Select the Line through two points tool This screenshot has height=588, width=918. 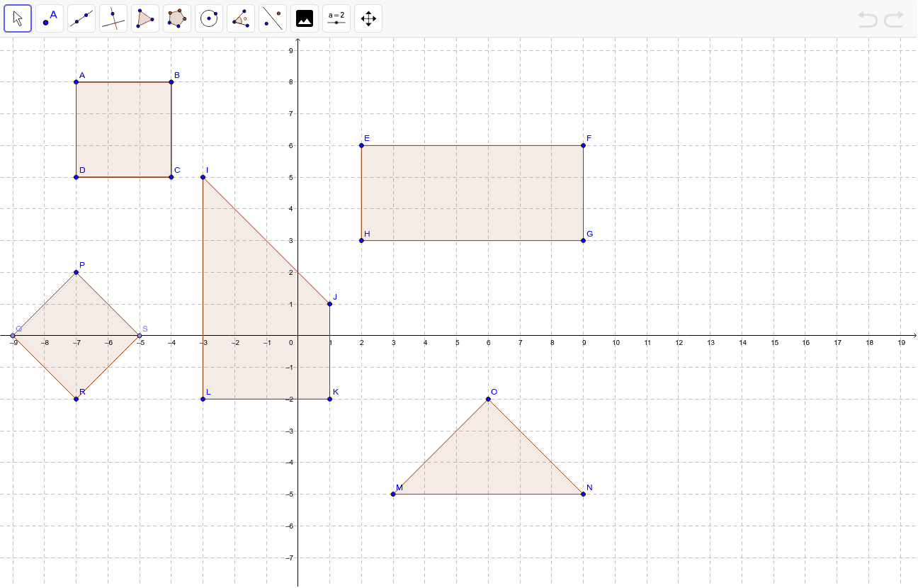coord(81,18)
